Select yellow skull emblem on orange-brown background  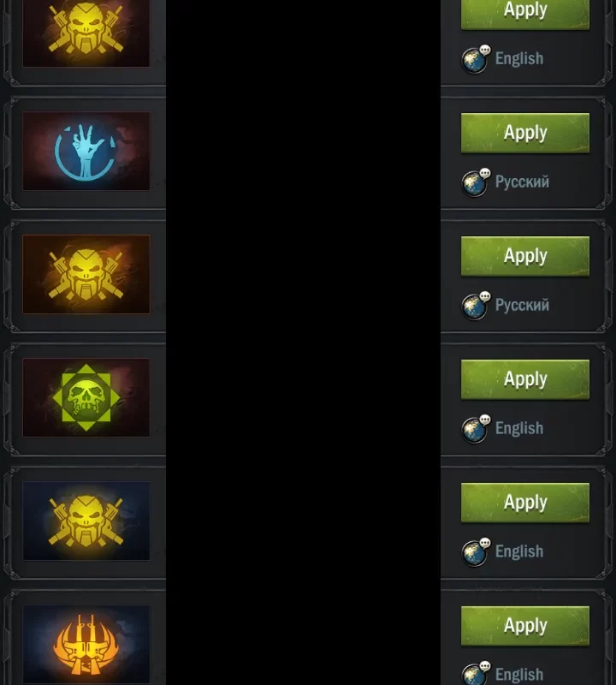[x=86, y=274]
